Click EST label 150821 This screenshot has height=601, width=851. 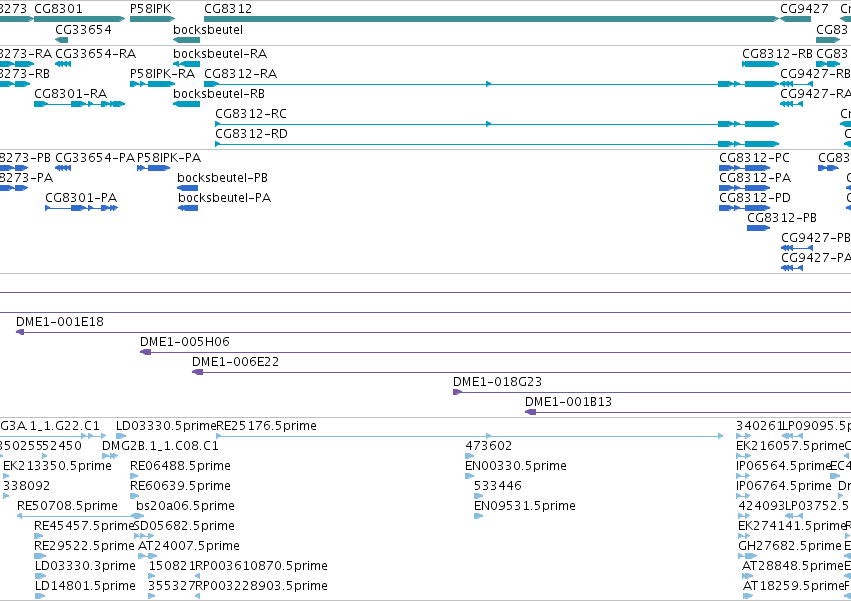point(172,567)
